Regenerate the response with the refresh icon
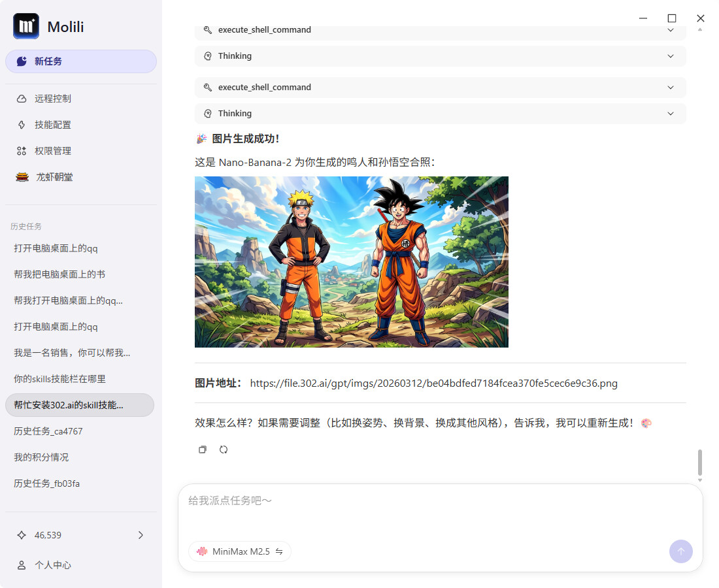The image size is (719, 588). click(x=224, y=449)
